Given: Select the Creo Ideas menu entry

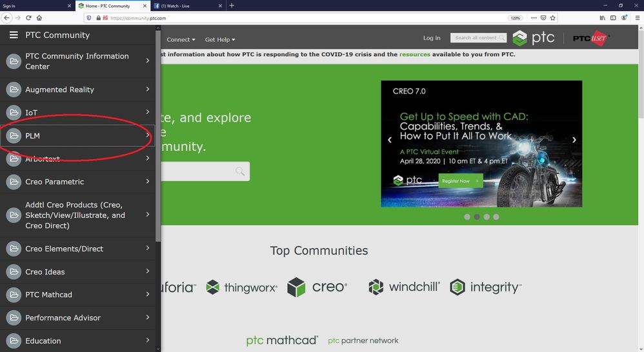Looking at the screenshot, I should point(77,271).
